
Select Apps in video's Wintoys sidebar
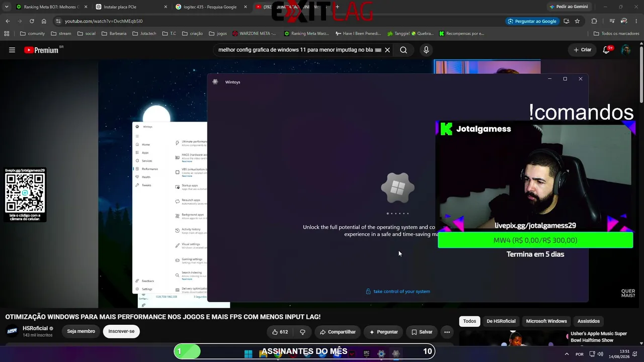click(x=142, y=152)
